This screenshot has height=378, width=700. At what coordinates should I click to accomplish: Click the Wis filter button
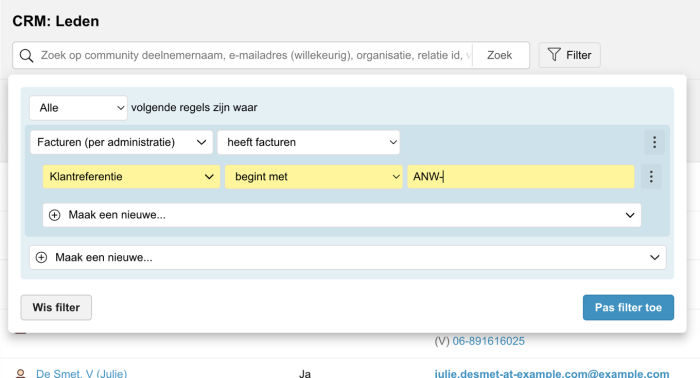[x=56, y=307]
